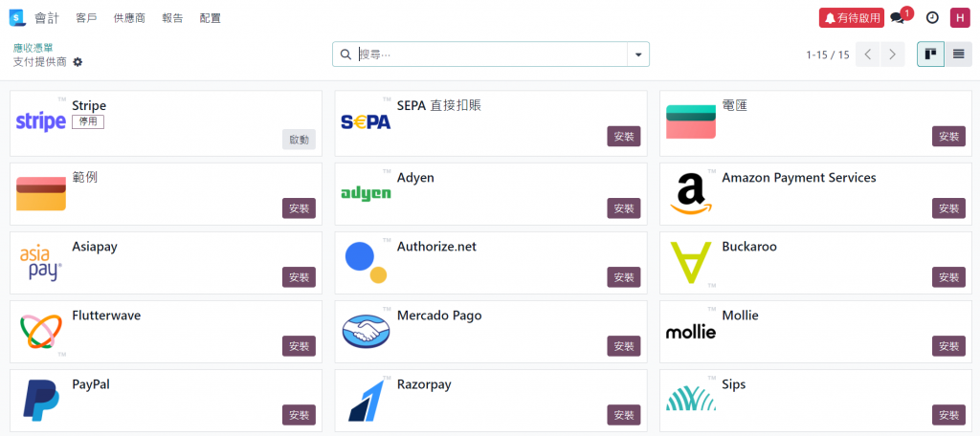Expand the search options dropdown arrow

tap(638, 54)
